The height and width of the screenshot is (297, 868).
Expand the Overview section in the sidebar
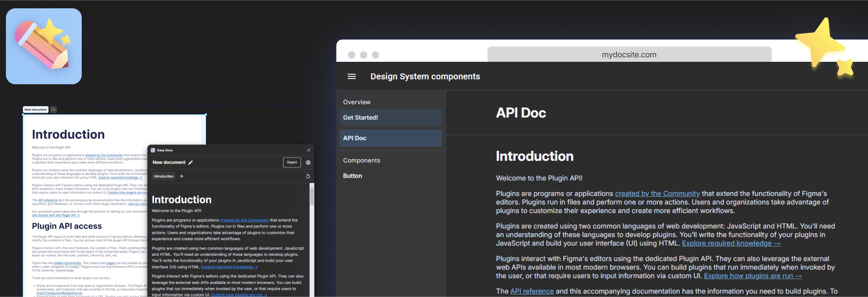(356, 102)
